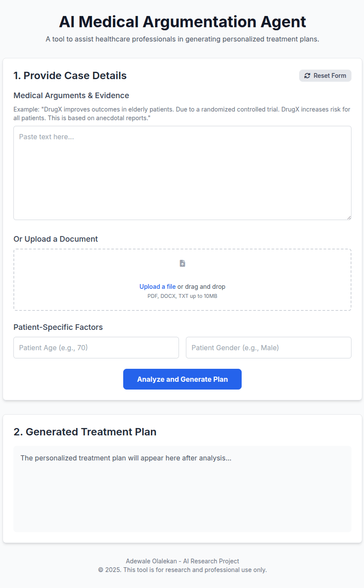Screen dimensions: 364x588
Task: Click the Reset Form button
Action: click(x=325, y=76)
